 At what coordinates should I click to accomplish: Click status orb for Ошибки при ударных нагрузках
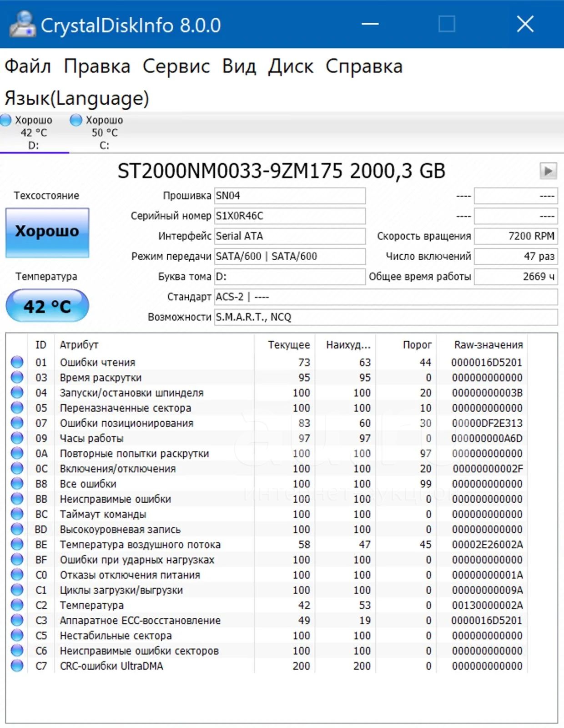(17, 559)
